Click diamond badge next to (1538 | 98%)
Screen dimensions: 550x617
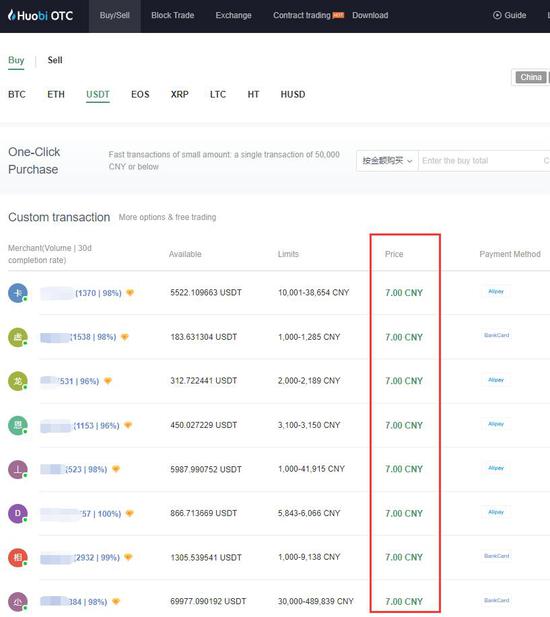(125, 337)
